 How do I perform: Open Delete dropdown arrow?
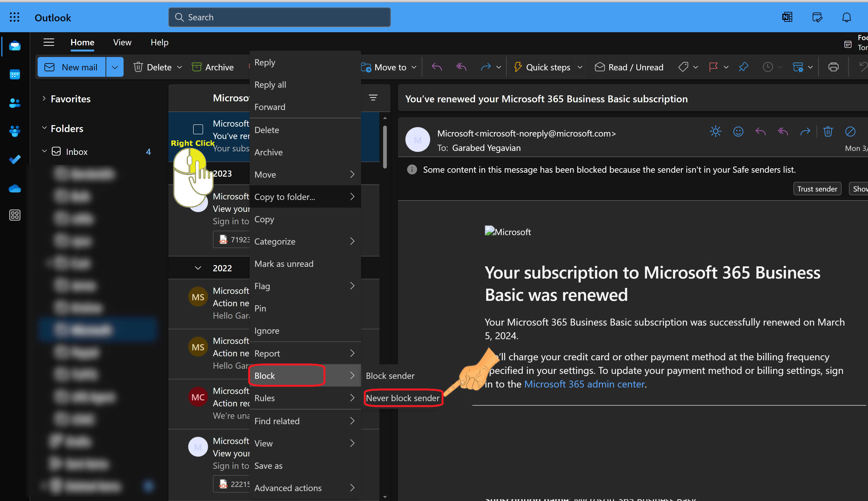[x=180, y=67]
